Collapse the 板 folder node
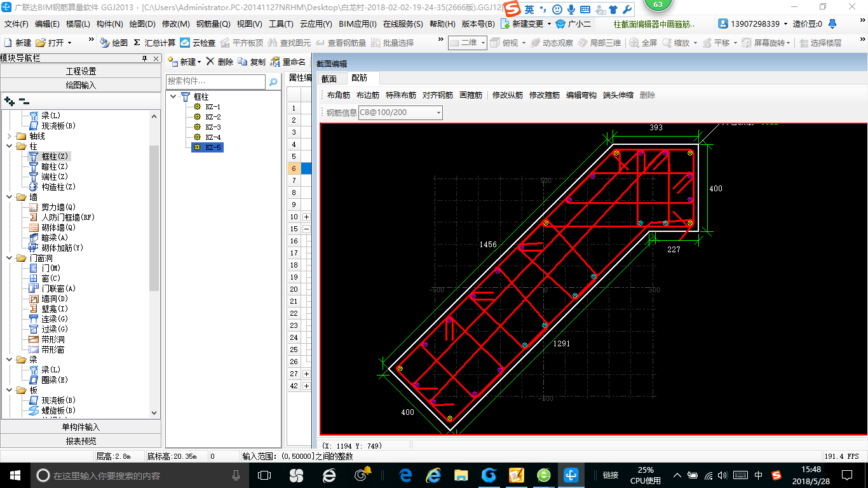 (9, 390)
